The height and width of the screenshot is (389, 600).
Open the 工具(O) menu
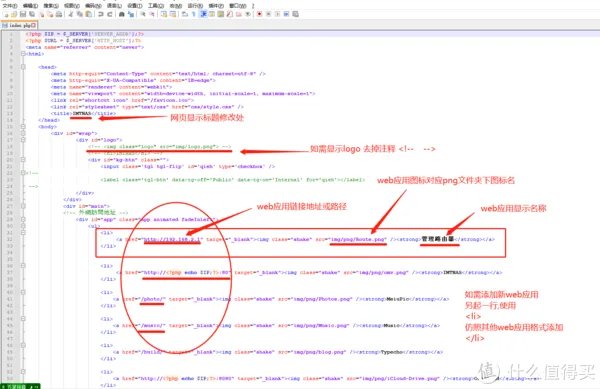pyautogui.click(x=156, y=6)
